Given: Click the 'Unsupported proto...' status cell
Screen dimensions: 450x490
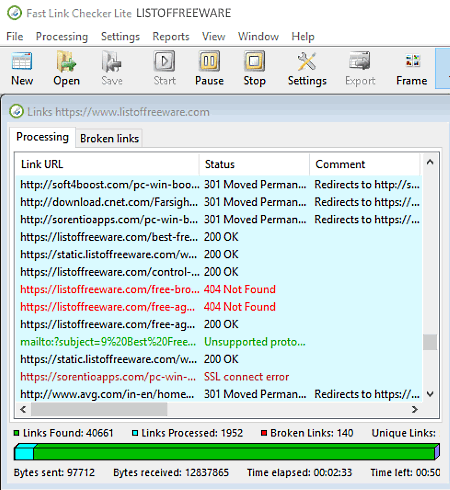Looking at the screenshot, I should click(255, 342).
